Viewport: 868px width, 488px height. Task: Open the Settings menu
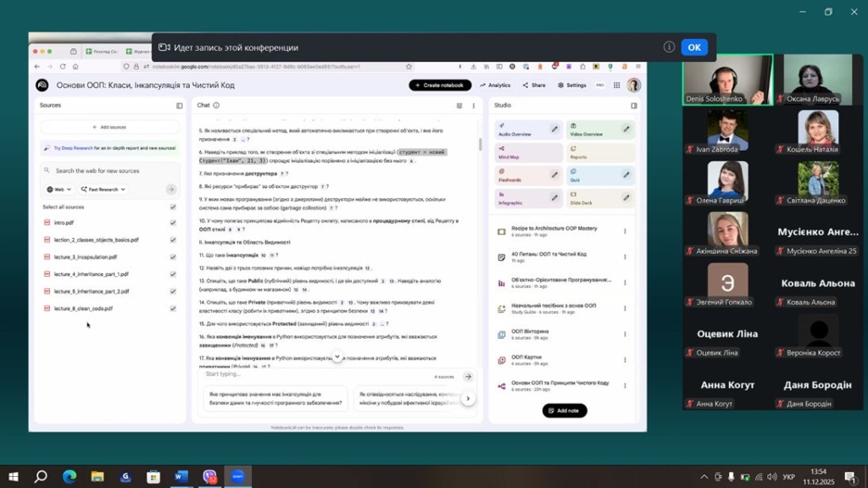pos(572,86)
